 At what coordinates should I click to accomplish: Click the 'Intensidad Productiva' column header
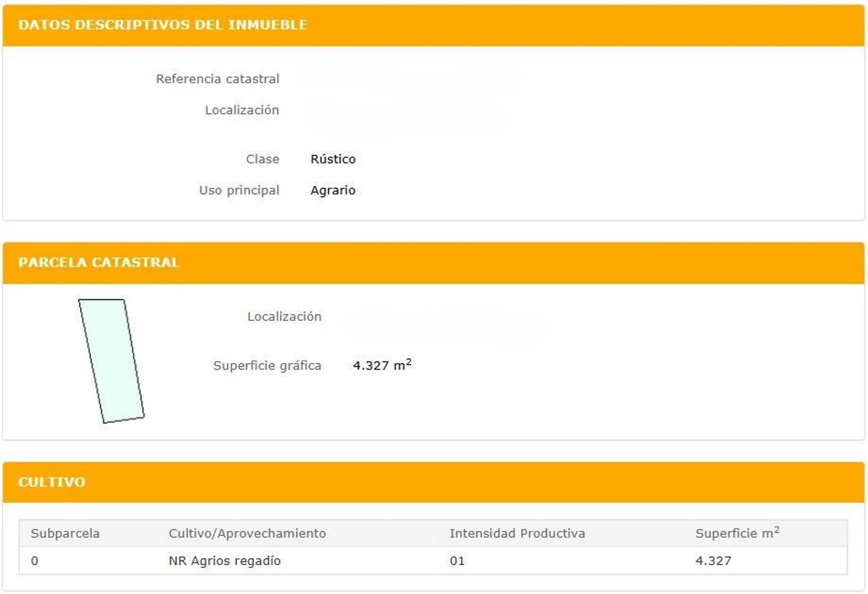click(517, 533)
